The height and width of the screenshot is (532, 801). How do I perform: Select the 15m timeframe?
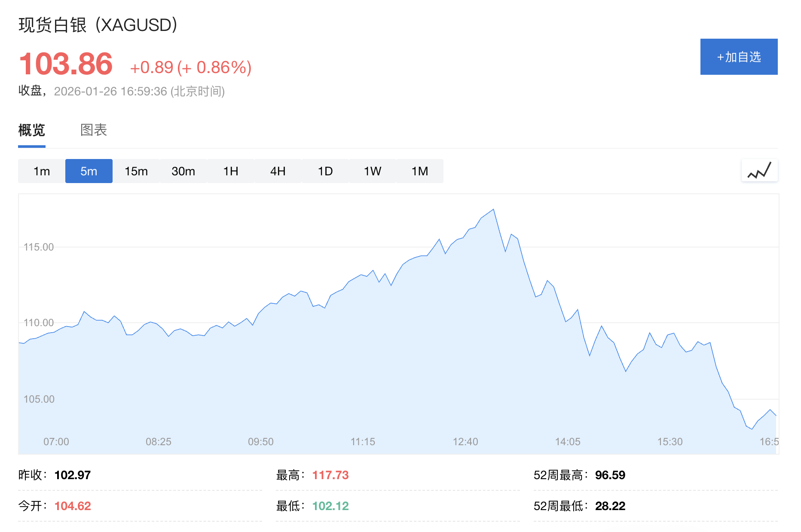(136, 171)
